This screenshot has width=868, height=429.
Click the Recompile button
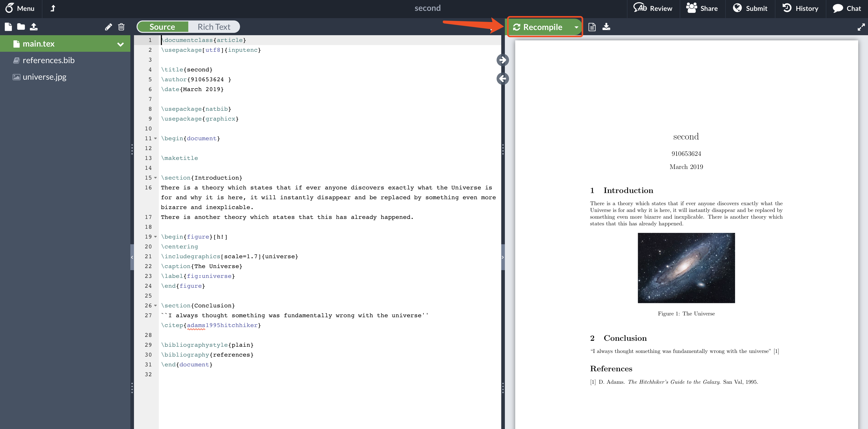538,27
